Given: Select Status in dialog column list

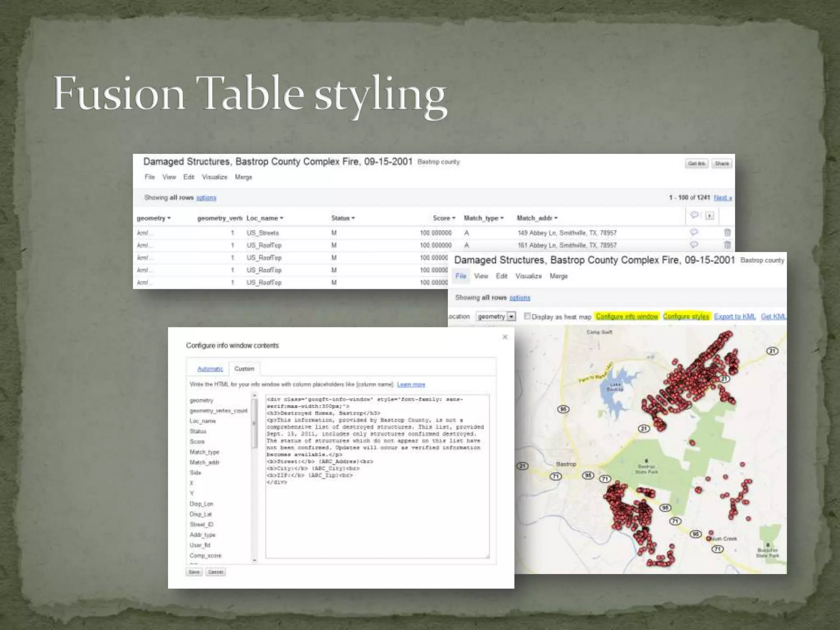Looking at the screenshot, I should 198,431.
